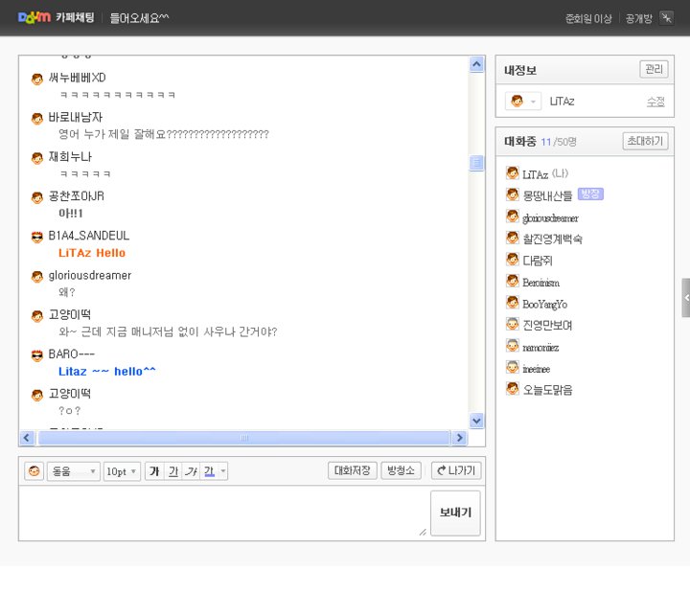Click the 방장 badge next to 몽땅내산들
This screenshot has height=616, width=690.
pos(590,194)
